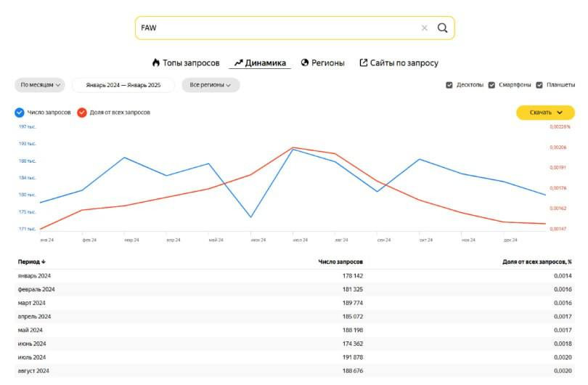Viewport: 588px width, 385px height.
Task: Disable the Планшеты checkbox
Action: coord(539,85)
